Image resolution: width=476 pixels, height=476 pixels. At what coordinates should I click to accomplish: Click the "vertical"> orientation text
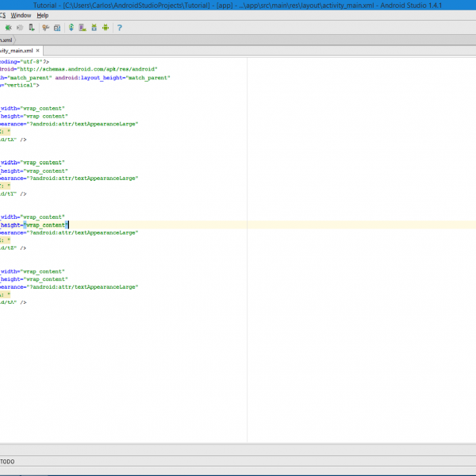click(21, 86)
